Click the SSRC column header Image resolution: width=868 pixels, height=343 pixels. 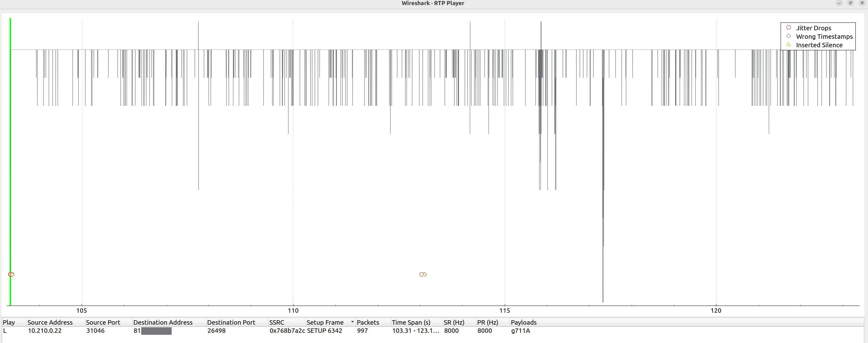pos(277,322)
